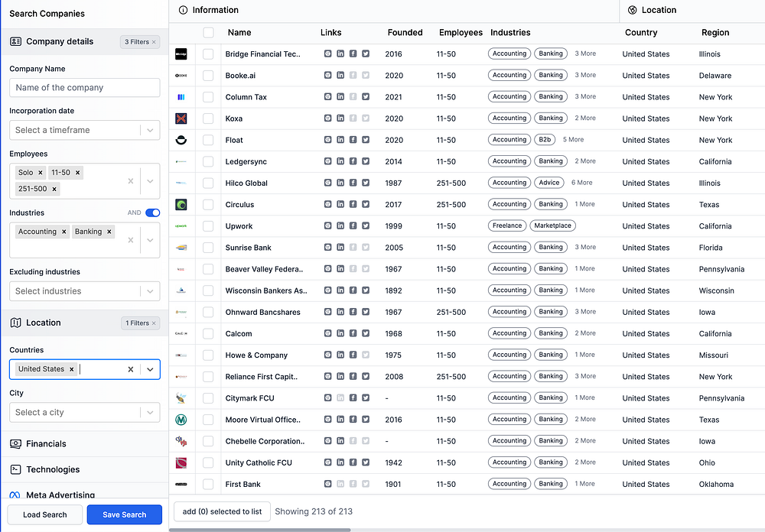765x532 pixels.
Task: Click add (0) selected to list
Action: point(222,511)
